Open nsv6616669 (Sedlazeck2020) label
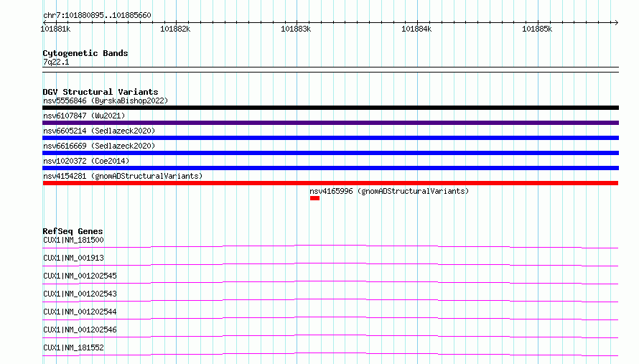 (x=99, y=146)
